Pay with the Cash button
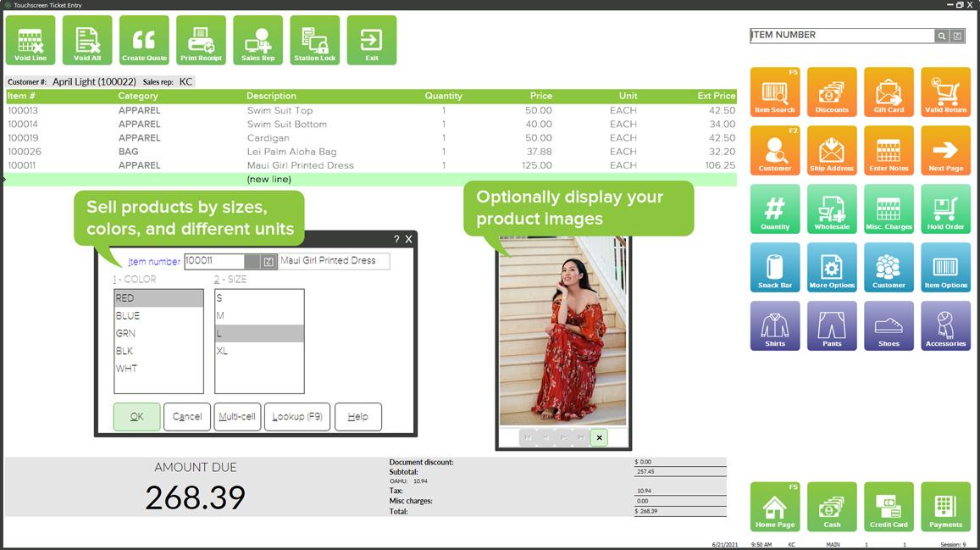 click(832, 507)
